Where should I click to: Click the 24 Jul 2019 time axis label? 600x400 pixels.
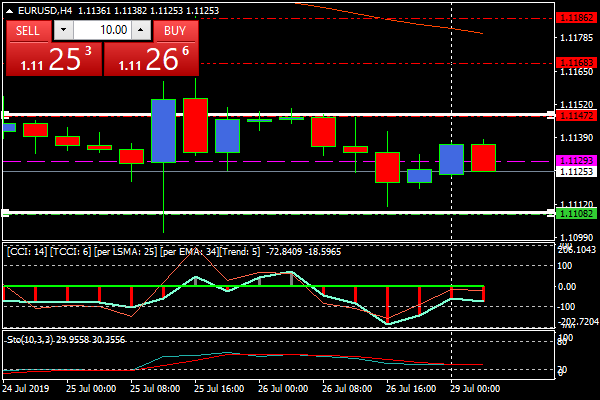[25, 387]
